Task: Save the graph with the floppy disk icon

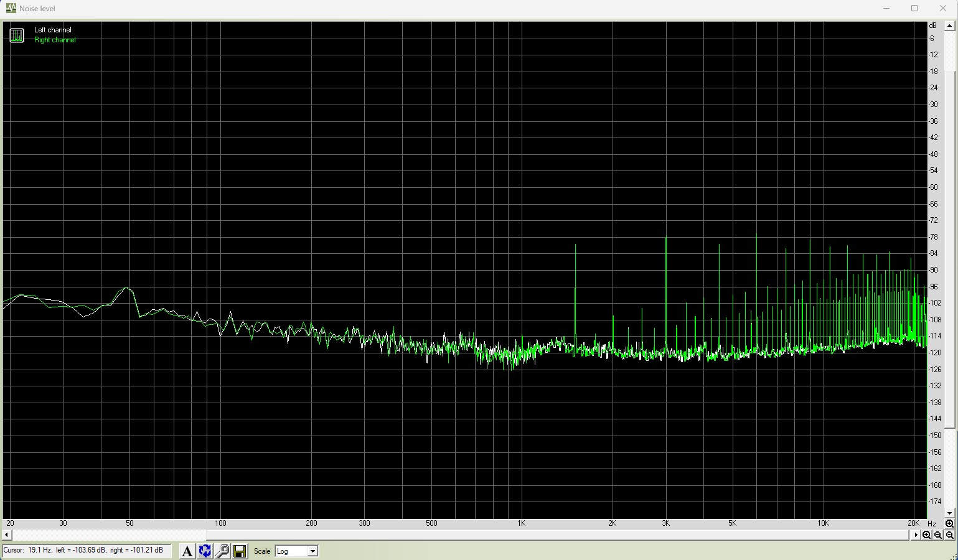Action: point(239,551)
